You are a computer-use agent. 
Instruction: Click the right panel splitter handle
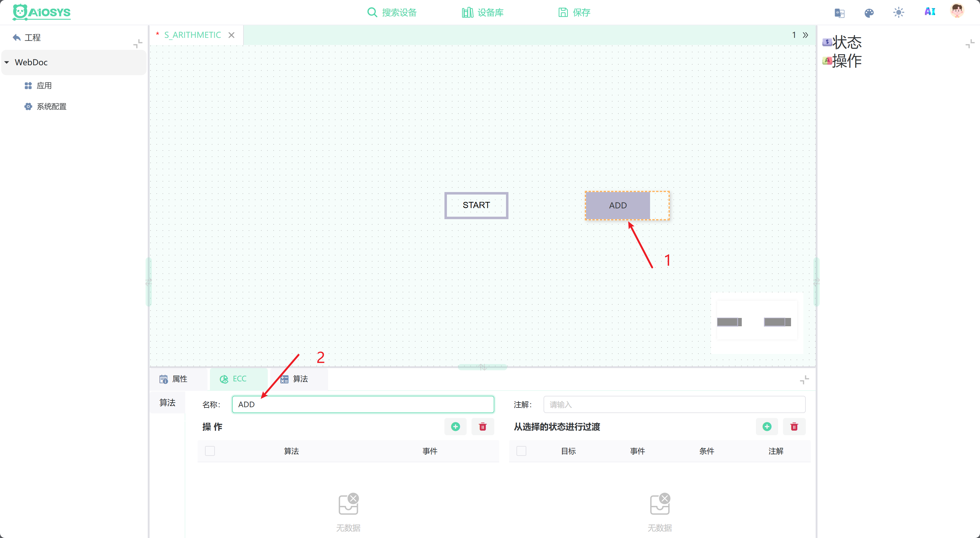[x=817, y=282]
